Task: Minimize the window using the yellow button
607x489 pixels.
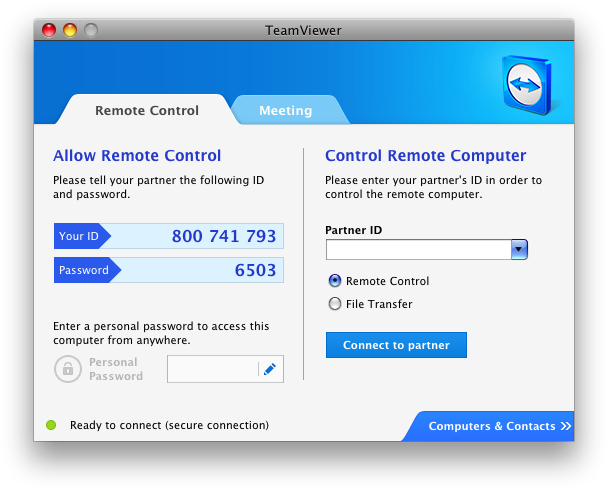Action: point(70,30)
